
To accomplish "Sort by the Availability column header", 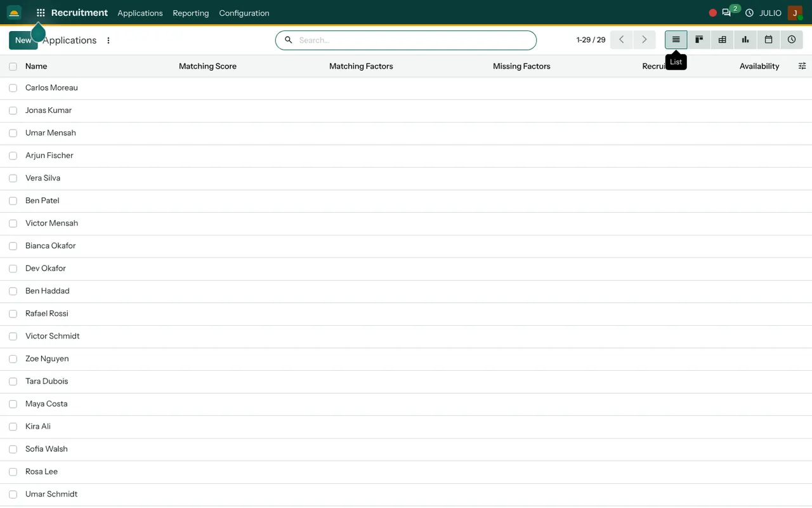I will [759, 66].
